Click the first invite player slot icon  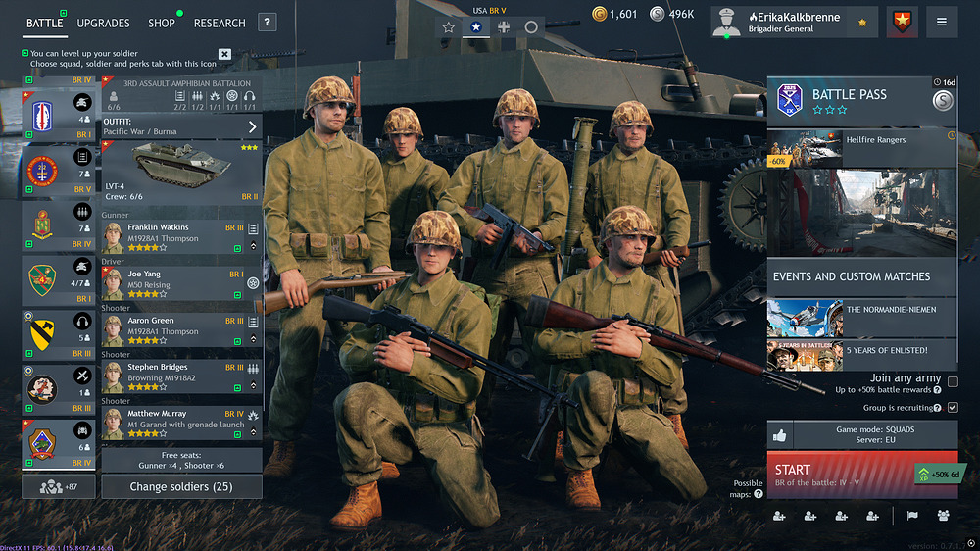tap(779, 516)
